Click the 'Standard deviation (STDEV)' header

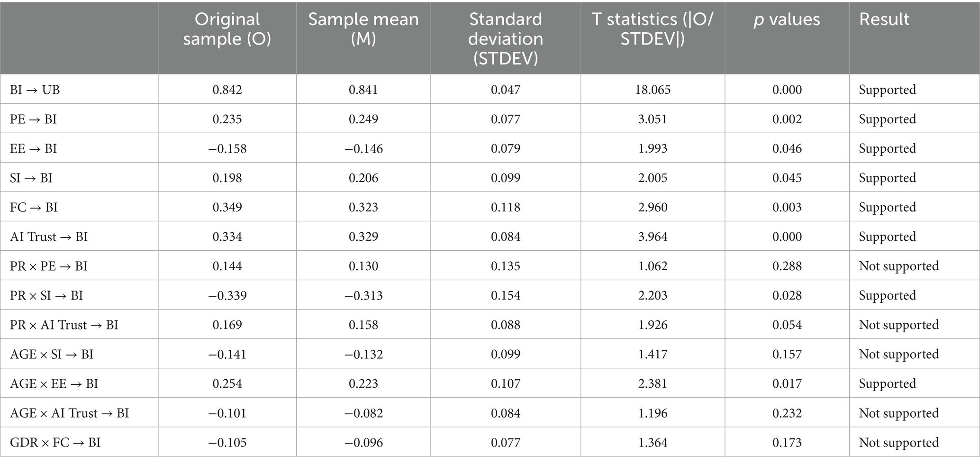[x=506, y=38]
